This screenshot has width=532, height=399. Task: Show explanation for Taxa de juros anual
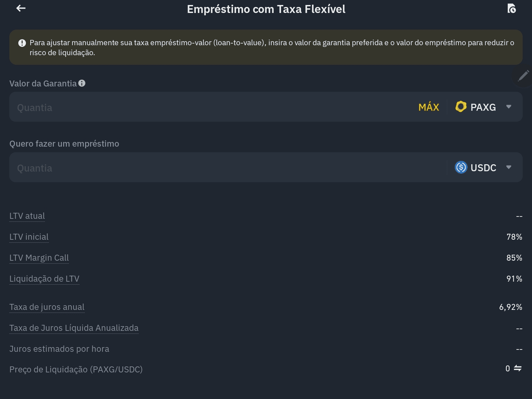(47, 307)
